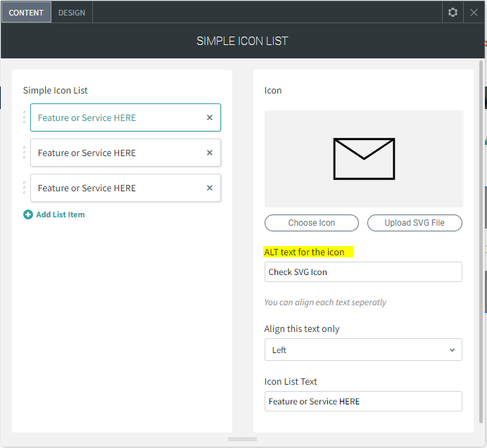Select the envelope icon preview
This screenshot has height=448, width=487.
coord(364,158)
